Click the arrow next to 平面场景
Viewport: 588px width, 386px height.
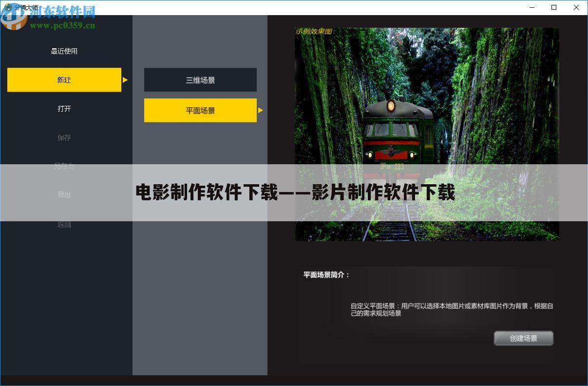261,110
